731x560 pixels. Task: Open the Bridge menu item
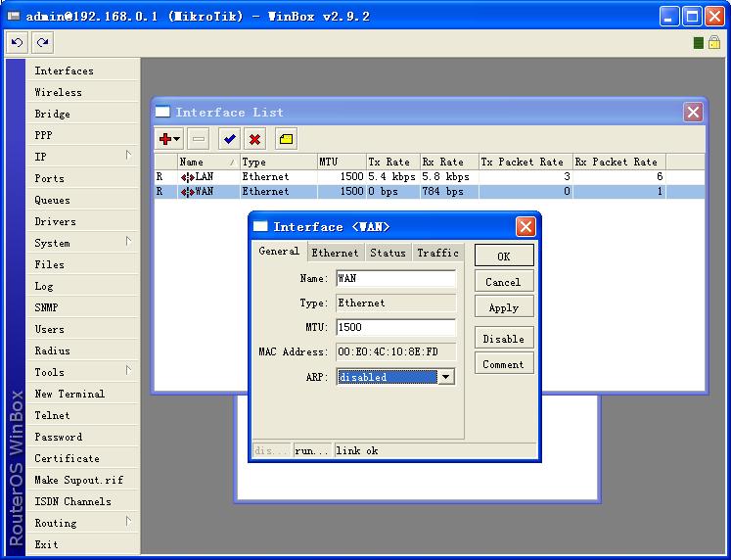(83, 114)
